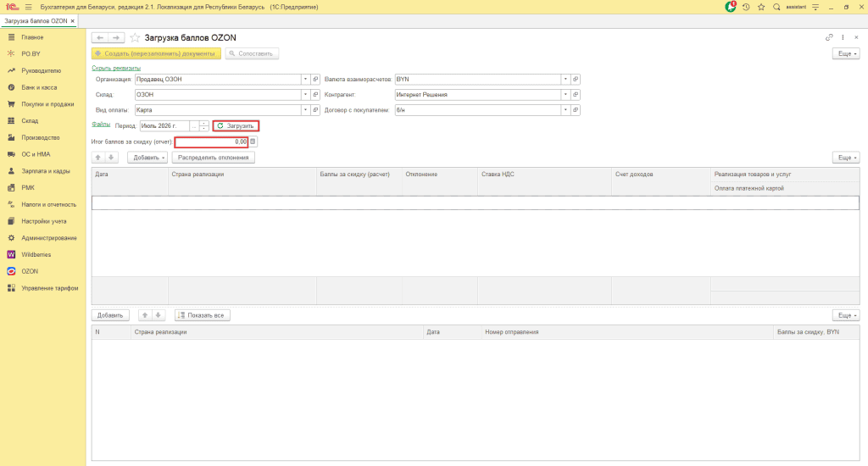This screenshot has height=466, width=868.
Task: Click Контрагент field Интернет Решения
Action: coord(478,95)
